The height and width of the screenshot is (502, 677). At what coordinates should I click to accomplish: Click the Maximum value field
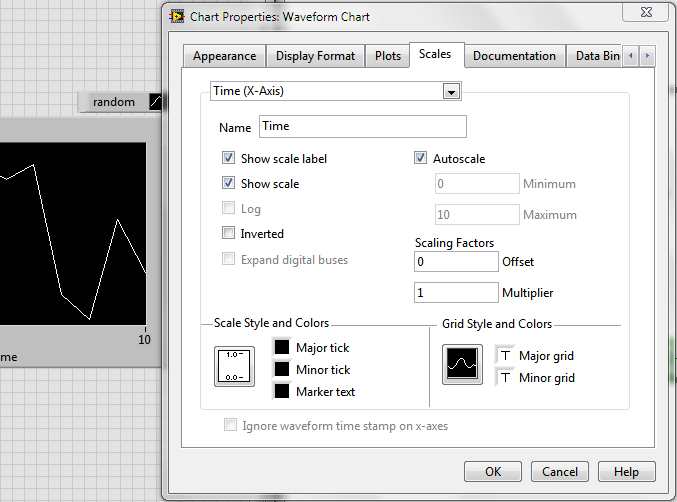477,215
